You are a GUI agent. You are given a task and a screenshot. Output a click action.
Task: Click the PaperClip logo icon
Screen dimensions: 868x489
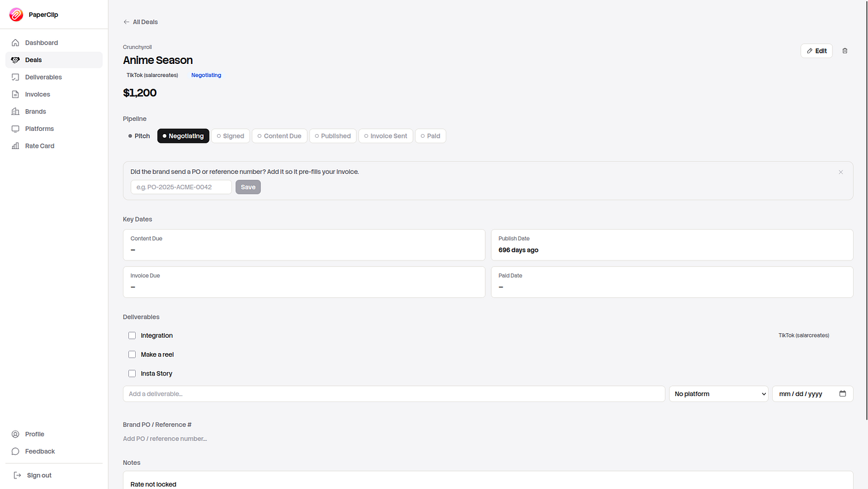click(x=16, y=15)
